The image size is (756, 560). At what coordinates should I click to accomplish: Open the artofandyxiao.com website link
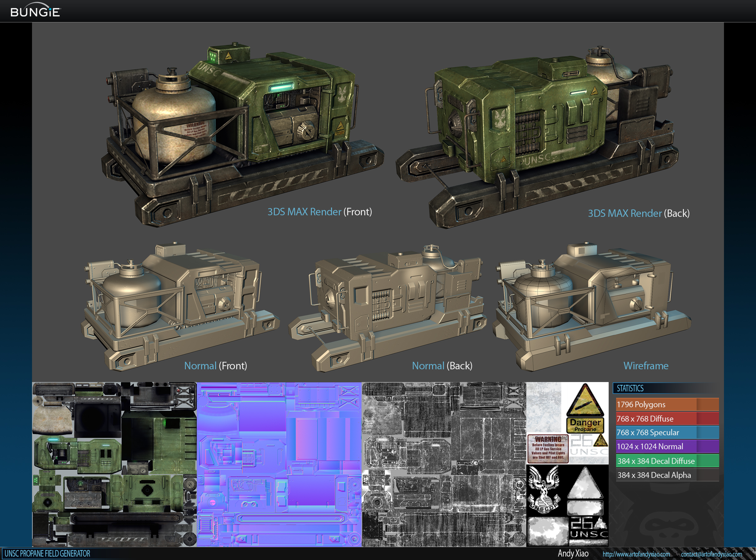[x=636, y=554]
